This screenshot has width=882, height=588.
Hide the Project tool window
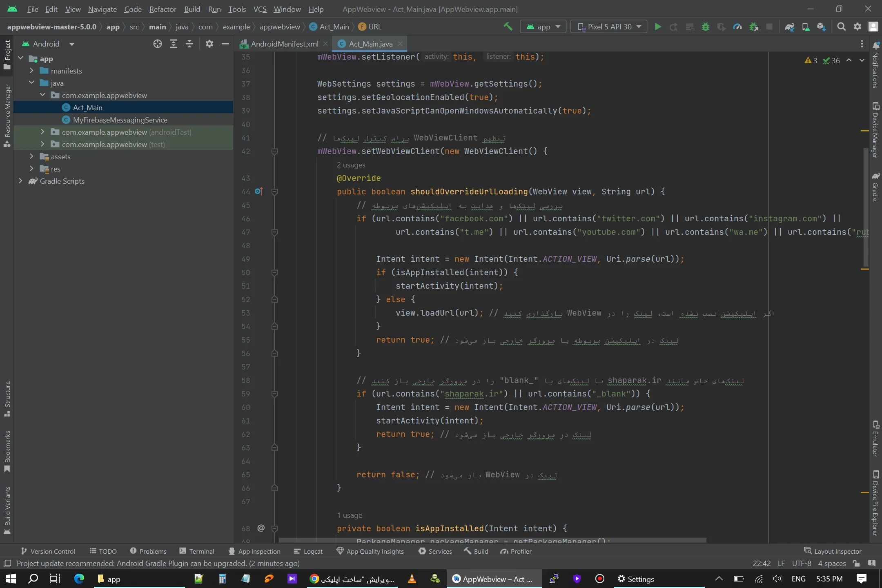[225, 44]
